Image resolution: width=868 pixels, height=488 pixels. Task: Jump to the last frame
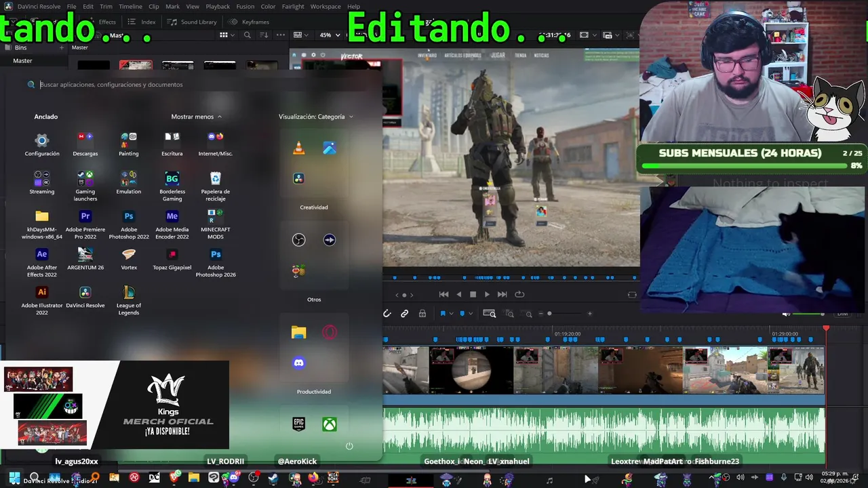(502, 294)
